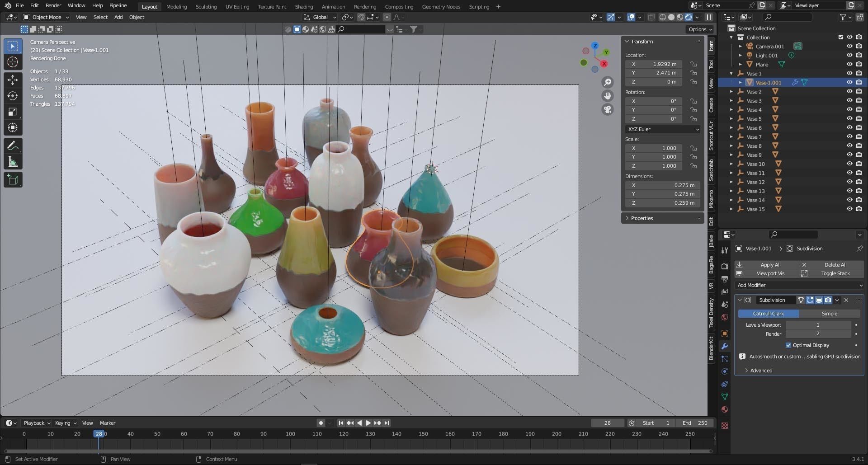Hide the Plane object eye icon
The image size is (868, 465).
[x=849, y=65]
